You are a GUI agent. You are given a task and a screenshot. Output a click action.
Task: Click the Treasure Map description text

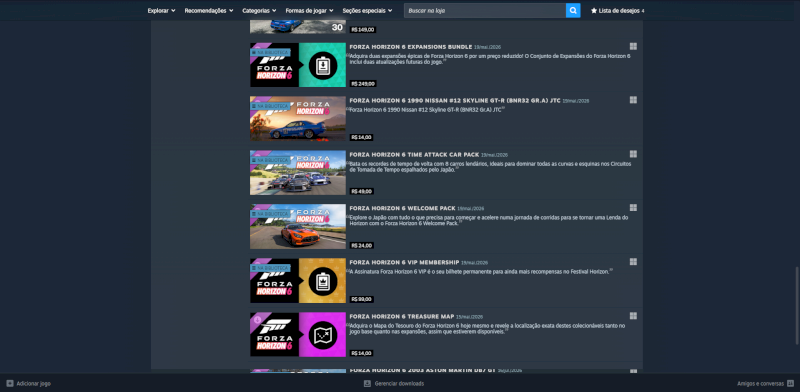click(486, 328)
